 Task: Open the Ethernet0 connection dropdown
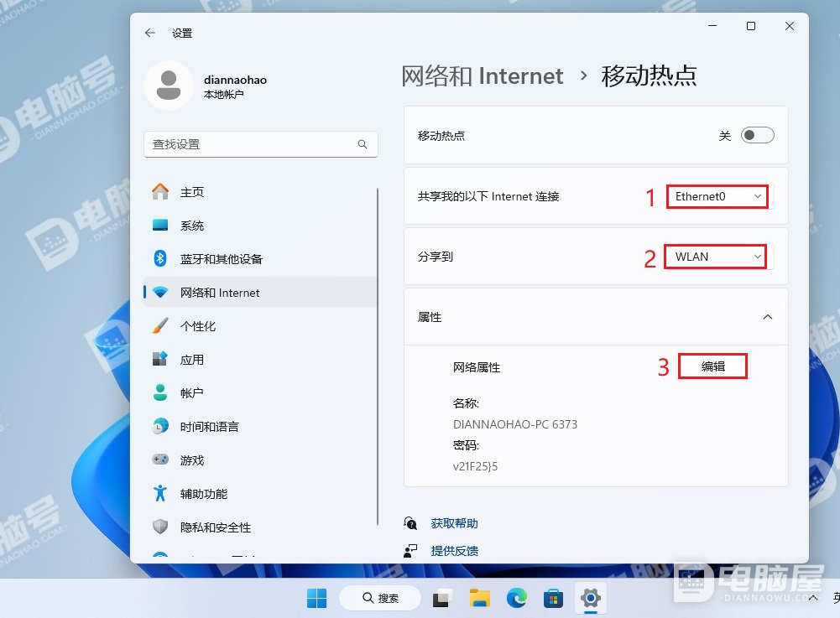click(717, 196)
